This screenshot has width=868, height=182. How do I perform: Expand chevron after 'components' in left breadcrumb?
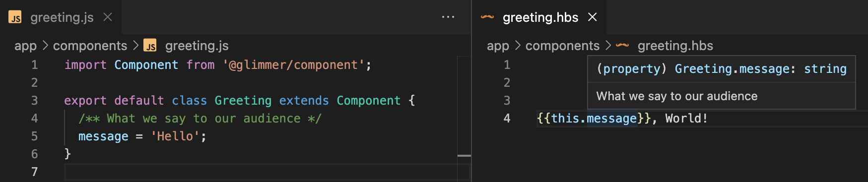(x=135, y=46)
